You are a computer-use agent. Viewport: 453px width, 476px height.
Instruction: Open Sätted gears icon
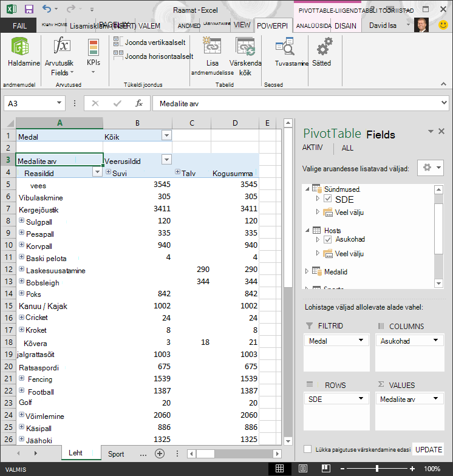(x=324, y=46)
